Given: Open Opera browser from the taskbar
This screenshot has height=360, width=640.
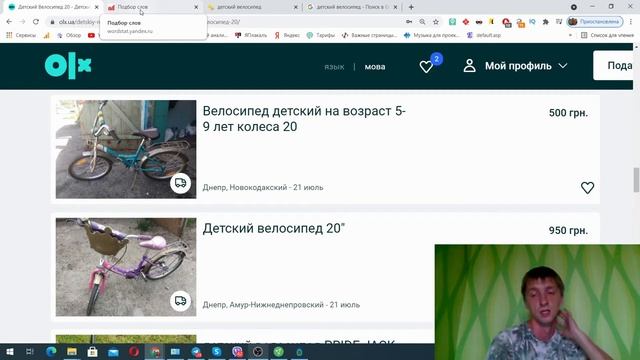Looking at the screenshot, I should point(134,351).
